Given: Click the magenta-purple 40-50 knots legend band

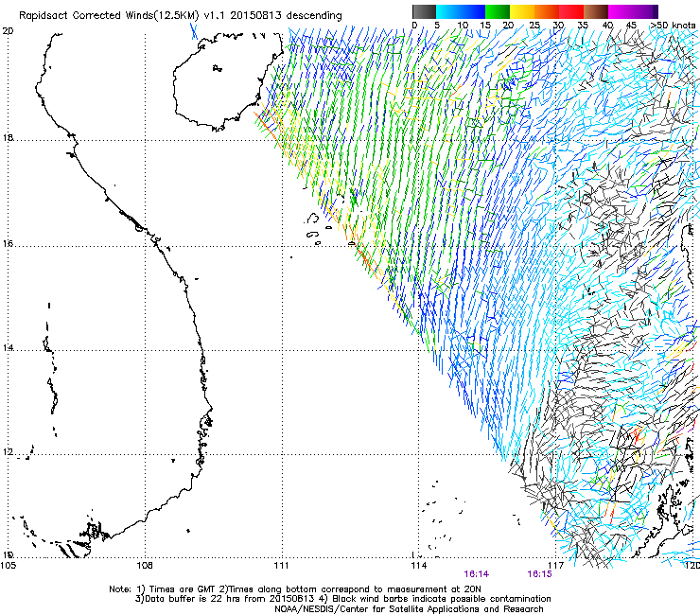Looking at the screenshot, I should 633,11.
